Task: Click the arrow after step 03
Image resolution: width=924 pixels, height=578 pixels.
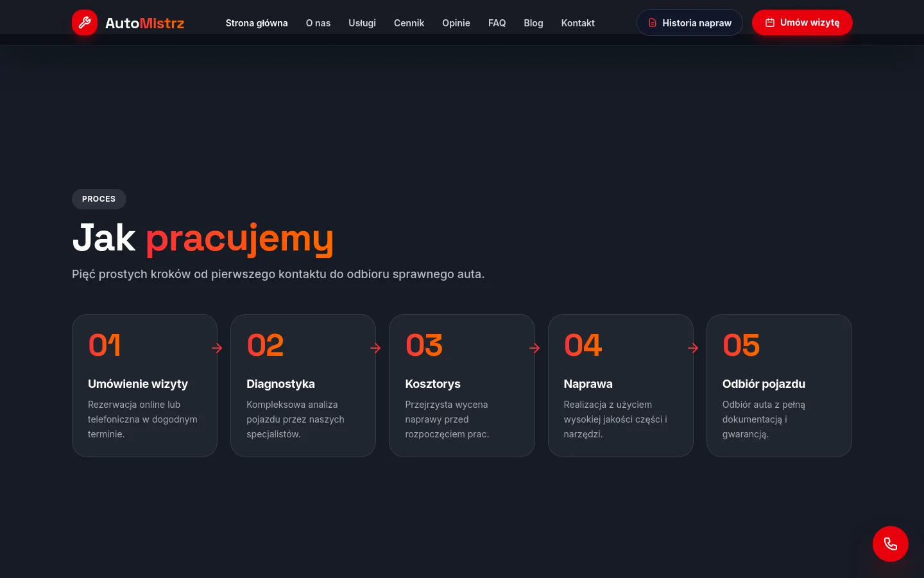Action: (535, 348)
